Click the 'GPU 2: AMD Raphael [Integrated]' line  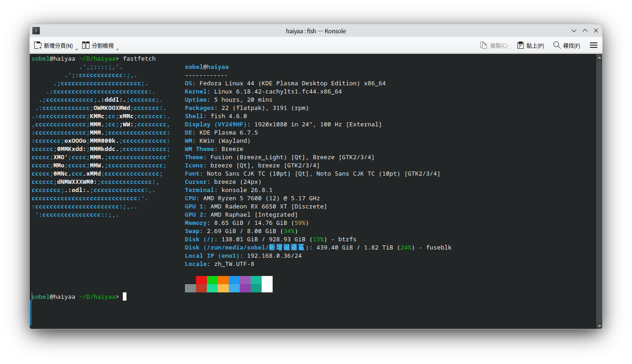[242, 215]
